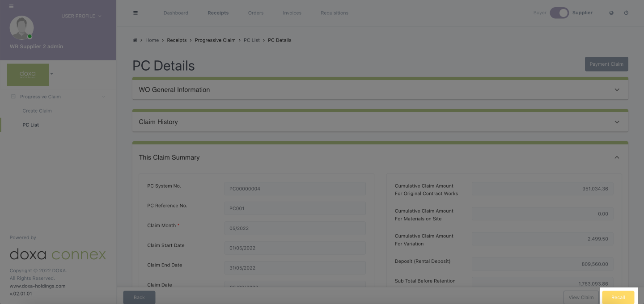Click the hamburger menu icon in top bar
This screenshot has height=304, width=644.
(x=136, y=13)
